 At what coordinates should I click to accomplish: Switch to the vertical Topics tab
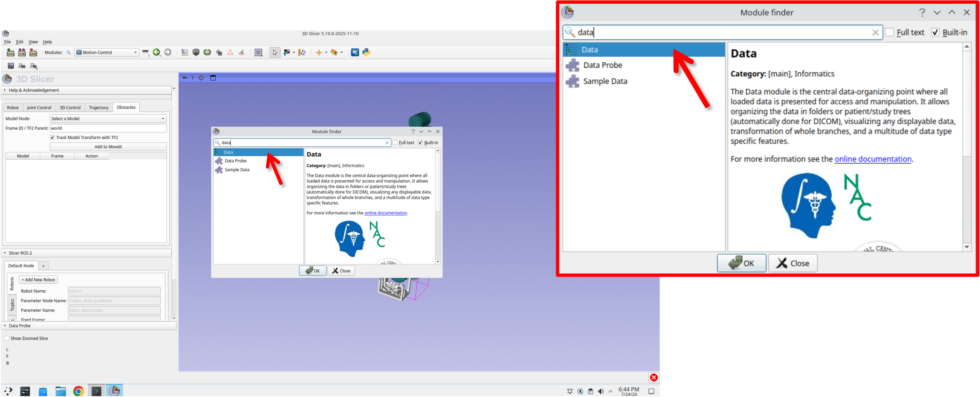[x=12, y=305]
